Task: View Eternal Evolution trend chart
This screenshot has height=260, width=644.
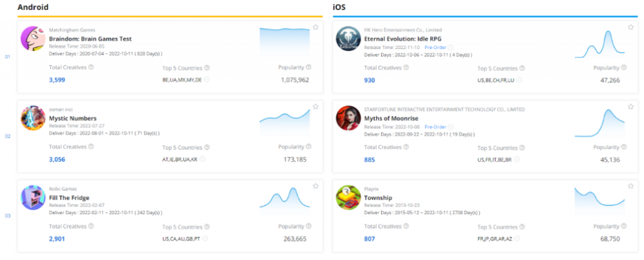Action: point(599,45)
